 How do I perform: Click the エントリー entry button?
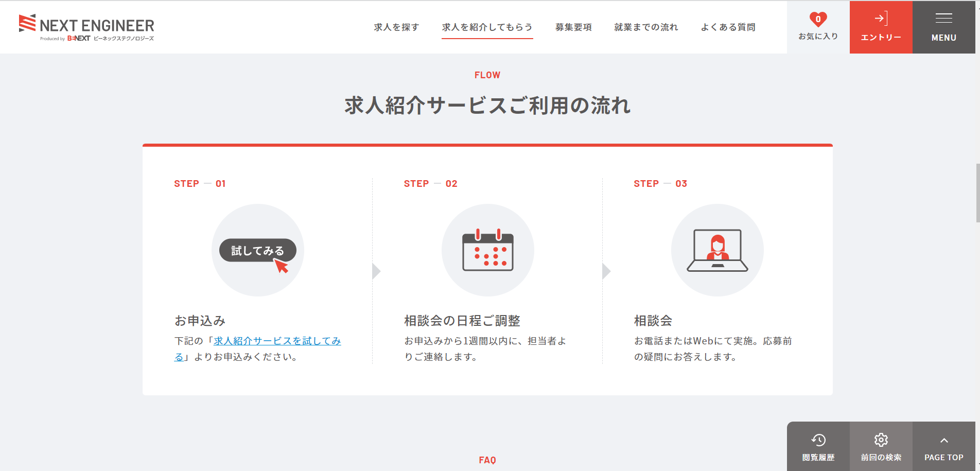tap(881, 27)
